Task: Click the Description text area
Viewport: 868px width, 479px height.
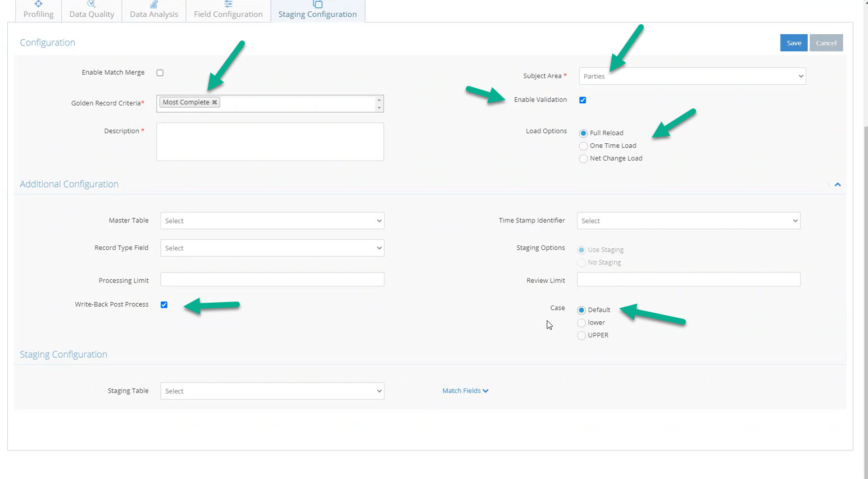Action: click(x=270, y=142)
